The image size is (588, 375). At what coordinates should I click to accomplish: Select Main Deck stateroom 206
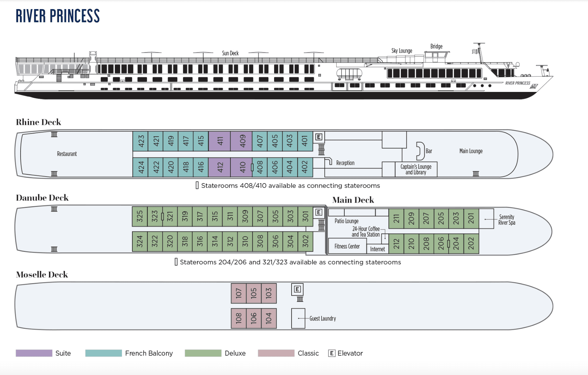click(x=441, y=244)
